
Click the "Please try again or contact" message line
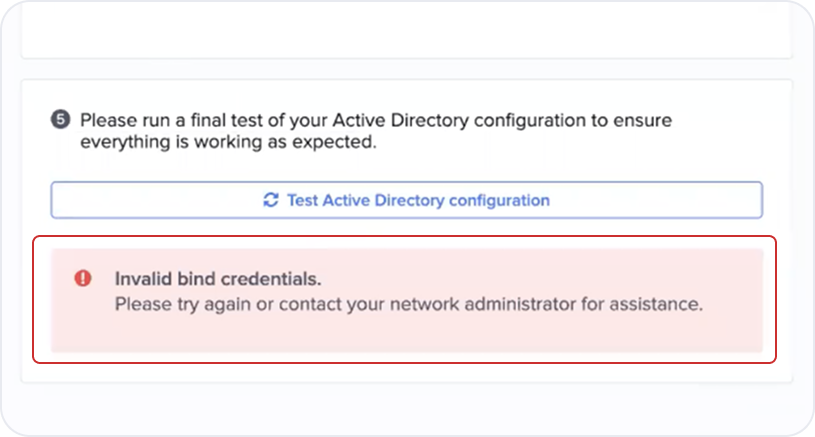(x=409, y=304)
